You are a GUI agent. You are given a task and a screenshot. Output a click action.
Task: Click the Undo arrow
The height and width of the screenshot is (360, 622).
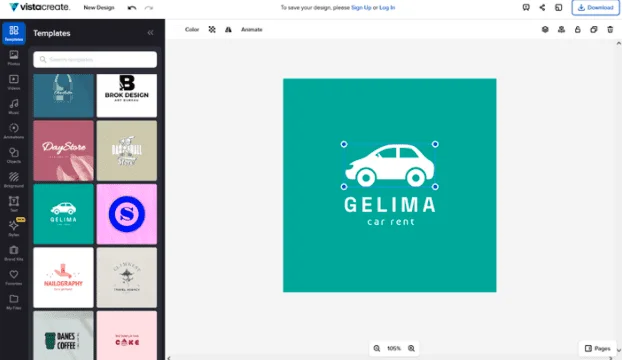coord(132,8)
